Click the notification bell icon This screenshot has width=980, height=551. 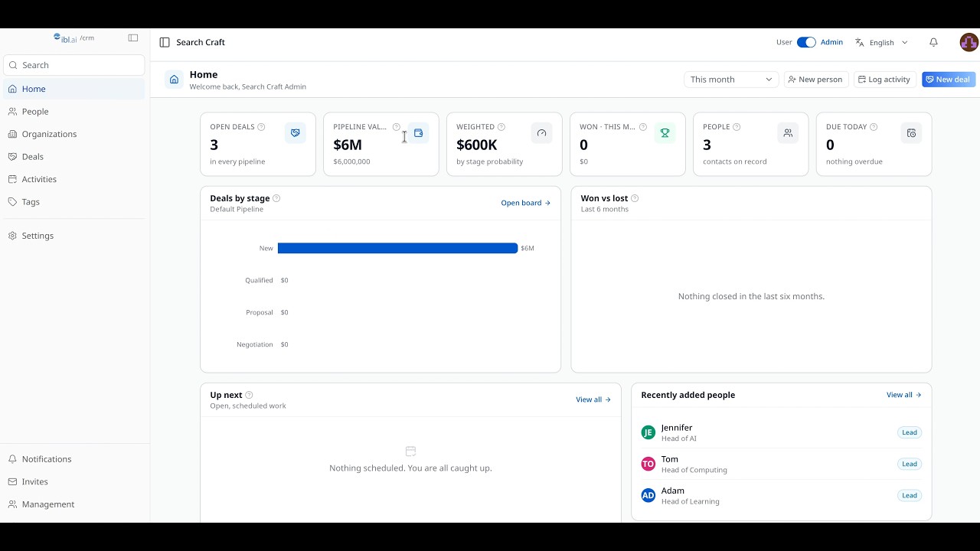933,42
